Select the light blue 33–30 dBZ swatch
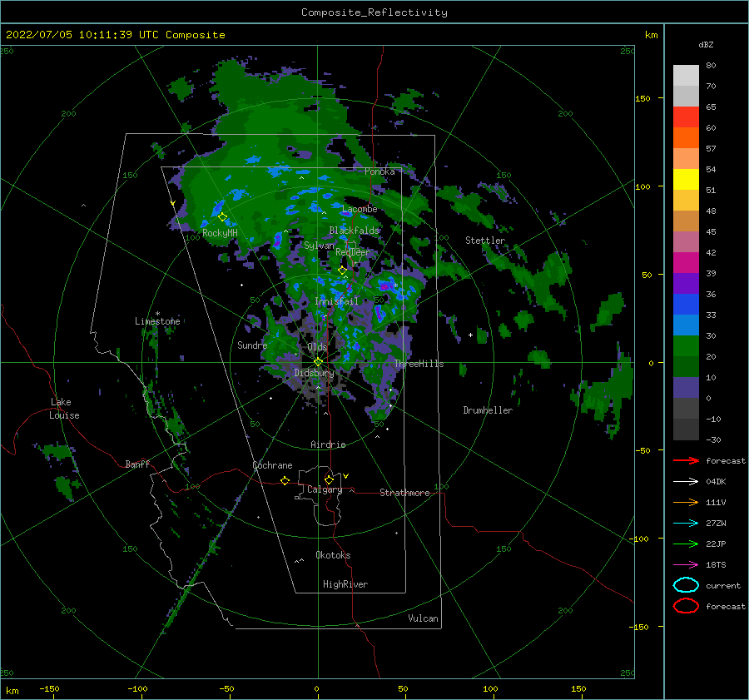Image resolution: width=749 pixels, height=700 pixels. tap(686, 325)
